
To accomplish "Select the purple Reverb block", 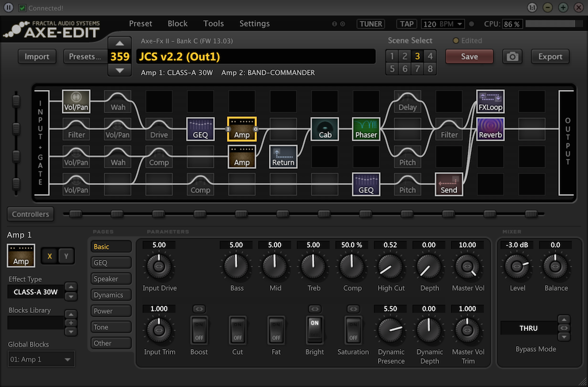I will coord(490,129).
